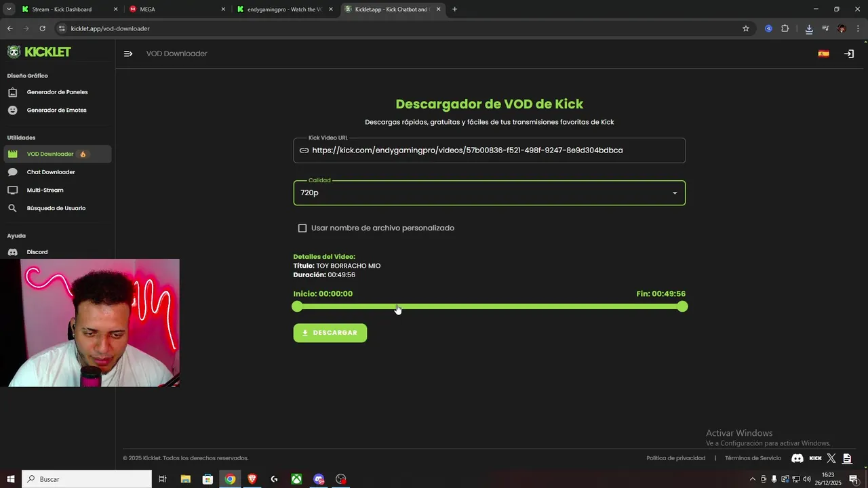Open the Discord help link in the sidebar
Image resolution: width=868 pixels, height=488 pixels.
click(x=58, y=252)
